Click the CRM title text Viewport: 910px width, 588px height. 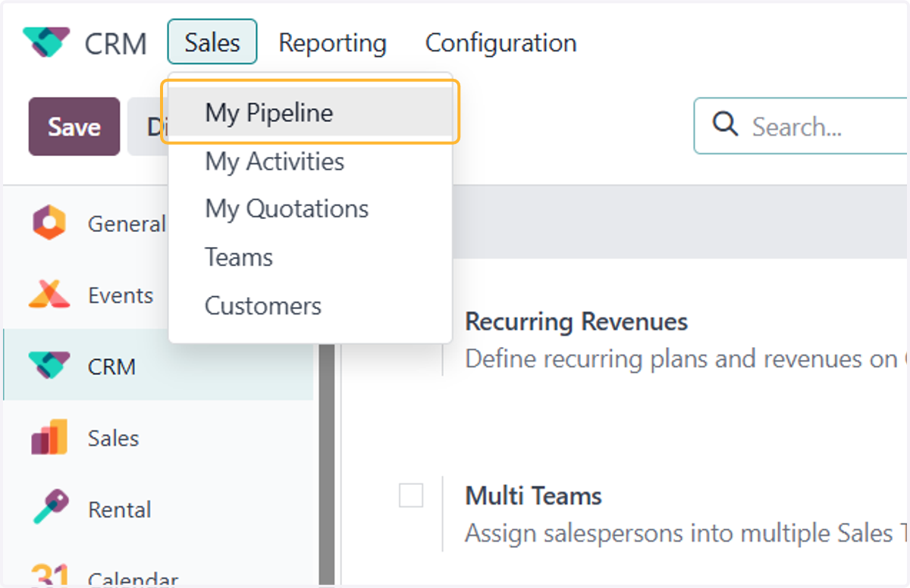[116, 43]
